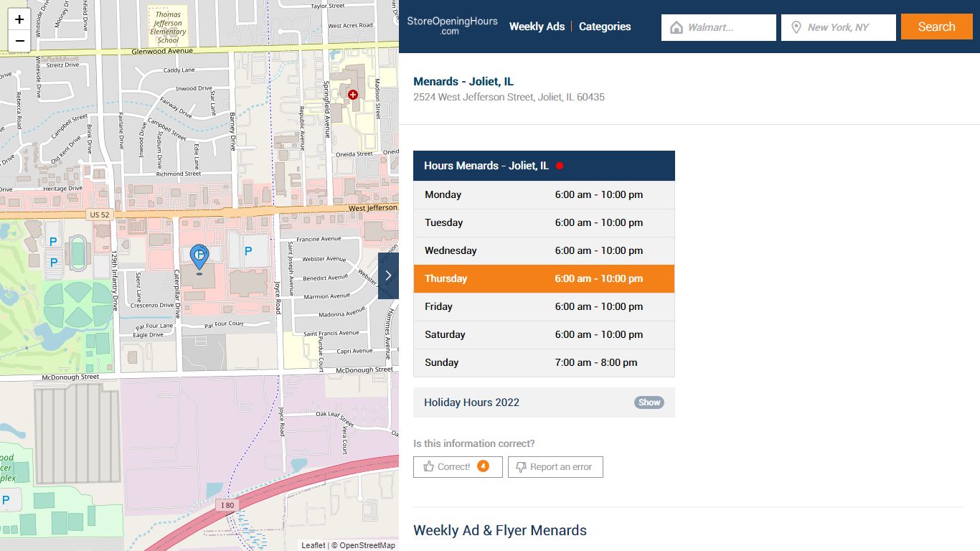Click the thumbs-down icon

point(522,466)
